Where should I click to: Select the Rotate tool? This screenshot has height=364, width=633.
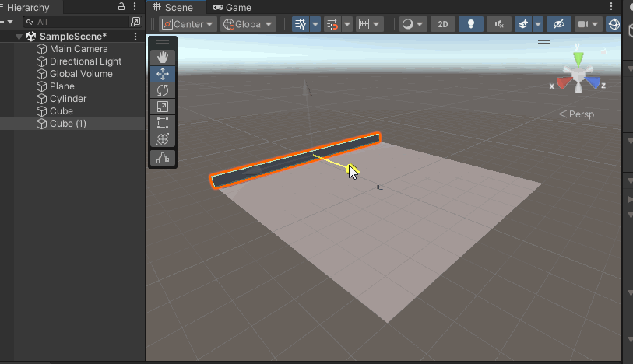[163, 90]
